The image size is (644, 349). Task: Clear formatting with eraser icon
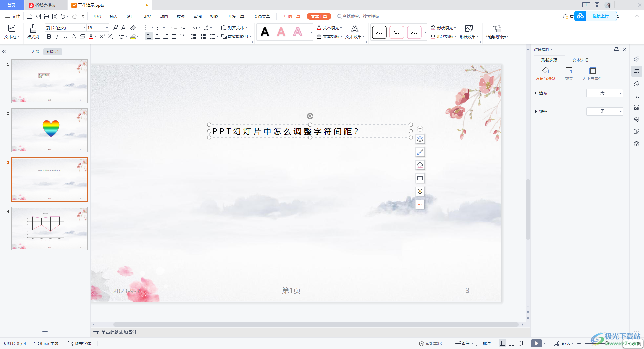click(x=133, y=28)
